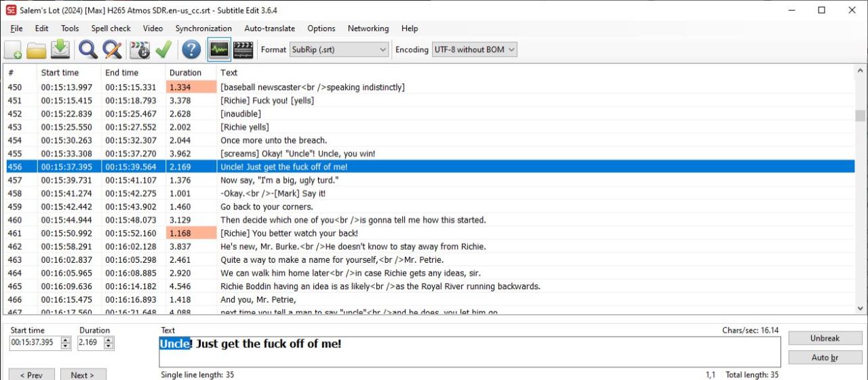868x380 pixels.
Task: Select line 453 "[Richie yells]"
Action: (430, 127)
